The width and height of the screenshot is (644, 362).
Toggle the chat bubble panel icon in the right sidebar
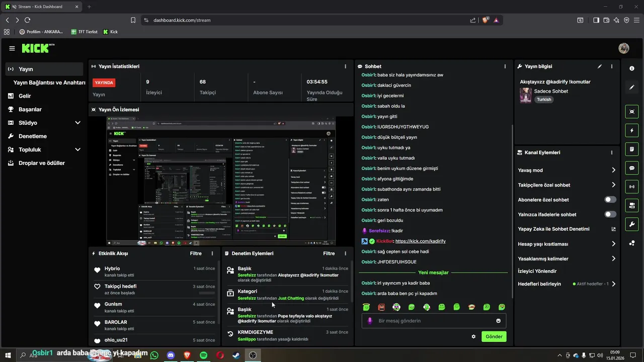coord(632,168)
